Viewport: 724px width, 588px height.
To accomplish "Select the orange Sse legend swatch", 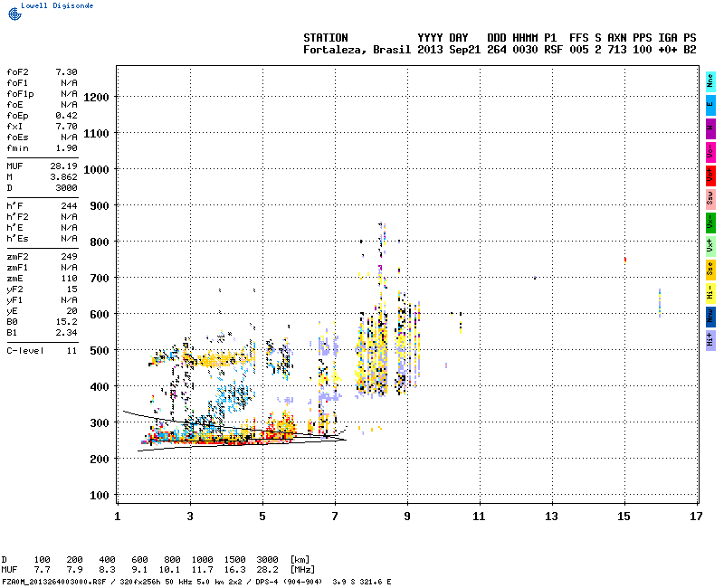I will click(x=710, y=270).
